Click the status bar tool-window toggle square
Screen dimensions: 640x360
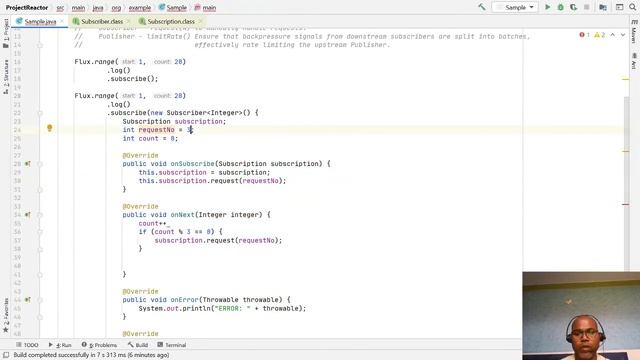coord(6,355)
